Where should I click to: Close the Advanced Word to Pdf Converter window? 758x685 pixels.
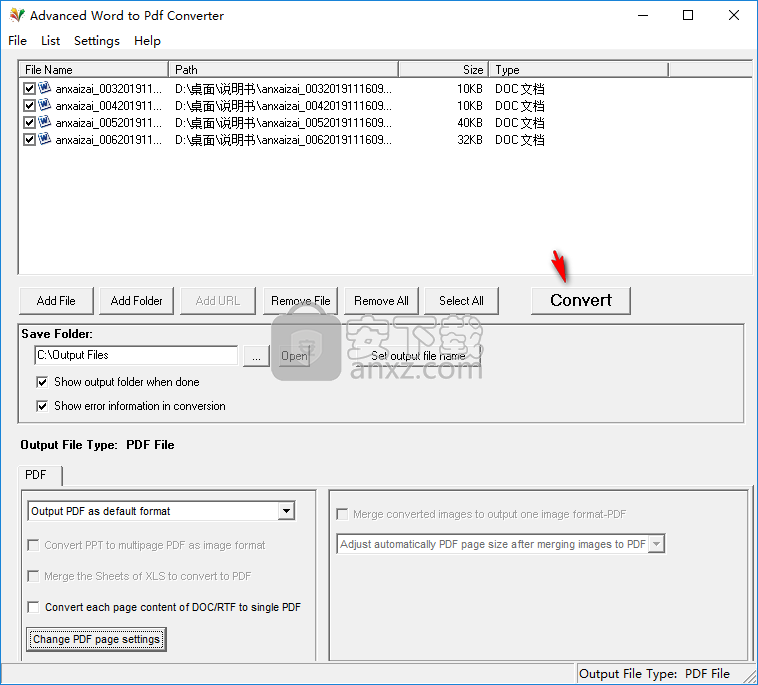734,15
